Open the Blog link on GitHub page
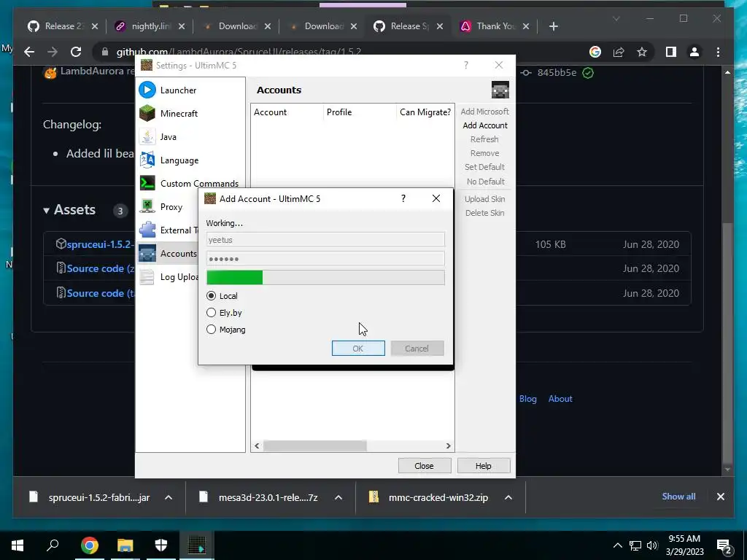Viewport: 747px width, 560px height. (x=528, y=399)
